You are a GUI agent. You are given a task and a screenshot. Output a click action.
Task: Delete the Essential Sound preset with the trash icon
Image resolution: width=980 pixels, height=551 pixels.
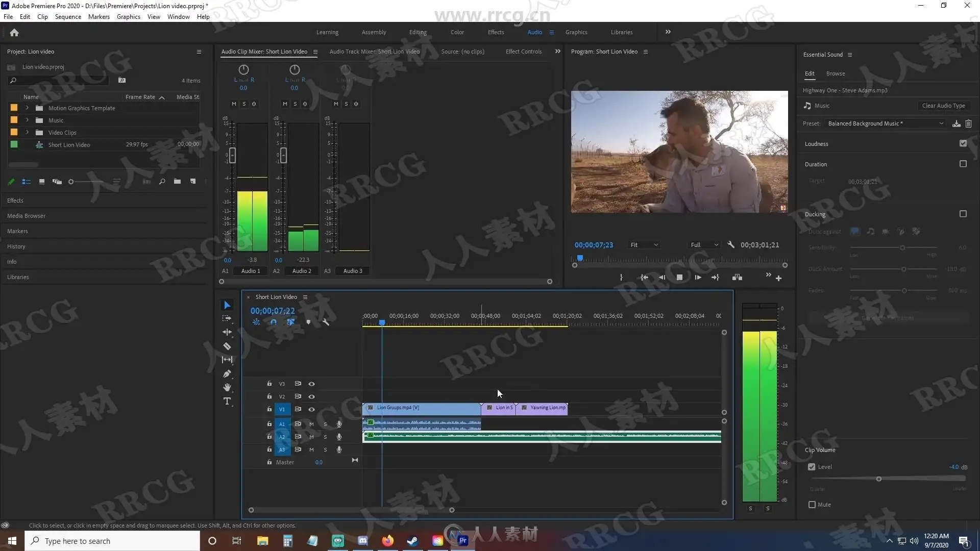point(968,123)
